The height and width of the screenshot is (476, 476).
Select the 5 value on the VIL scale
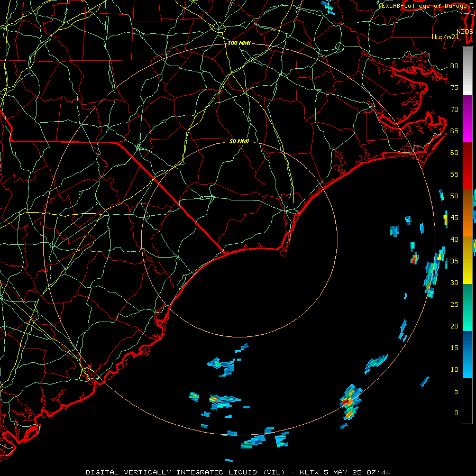click(x=456, y=391)
